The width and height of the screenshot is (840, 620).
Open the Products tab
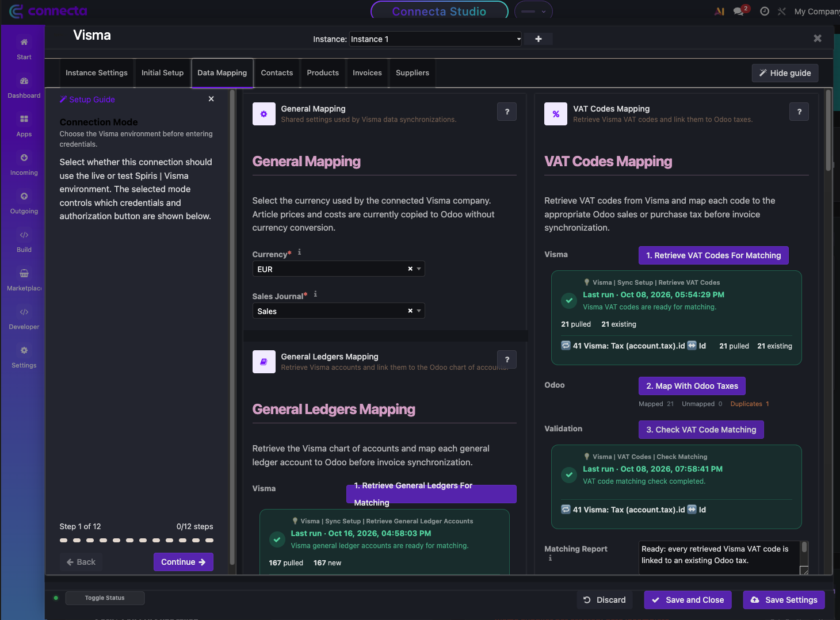coord(323,73)
